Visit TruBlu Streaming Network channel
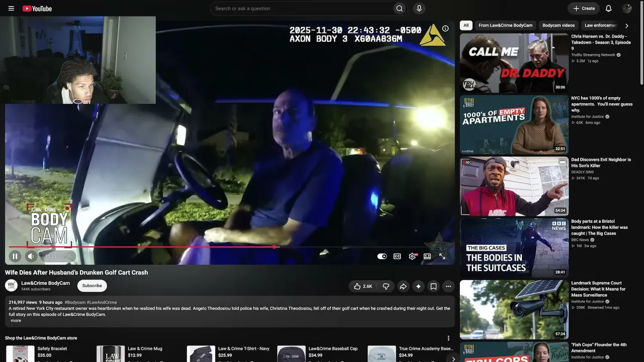This screenshot has width=644, height=362. tap(593, 55)
